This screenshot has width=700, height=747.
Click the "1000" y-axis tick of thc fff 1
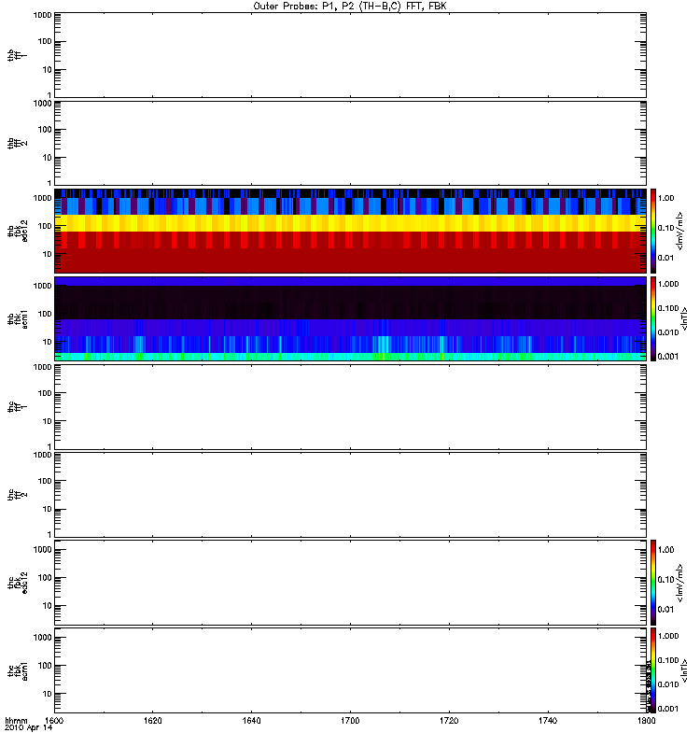point(42,367)
